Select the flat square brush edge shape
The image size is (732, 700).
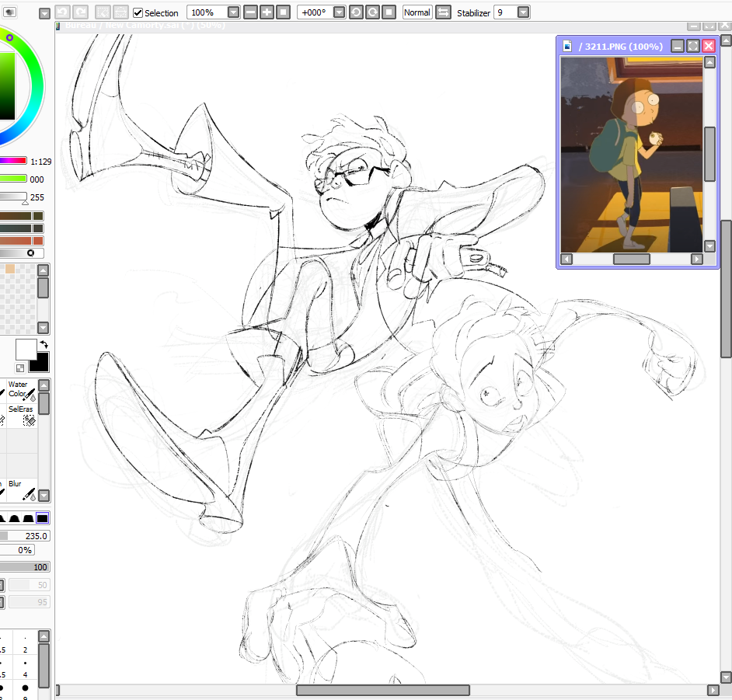42,518
